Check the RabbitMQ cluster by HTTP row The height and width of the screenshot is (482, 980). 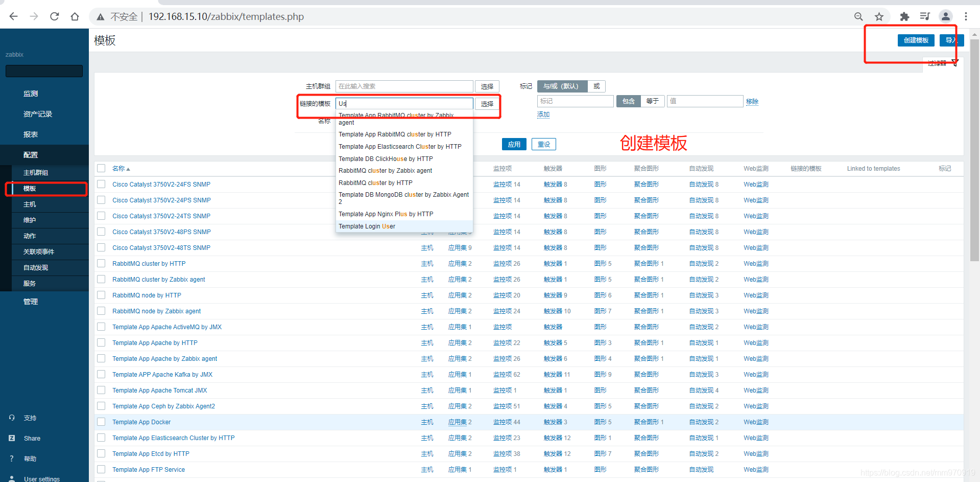tap(101, 263)
